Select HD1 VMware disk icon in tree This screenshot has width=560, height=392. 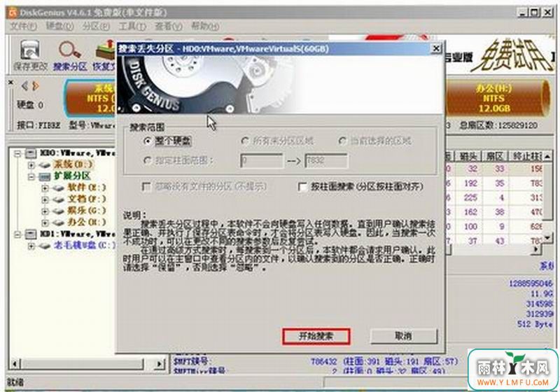(31, 234)
